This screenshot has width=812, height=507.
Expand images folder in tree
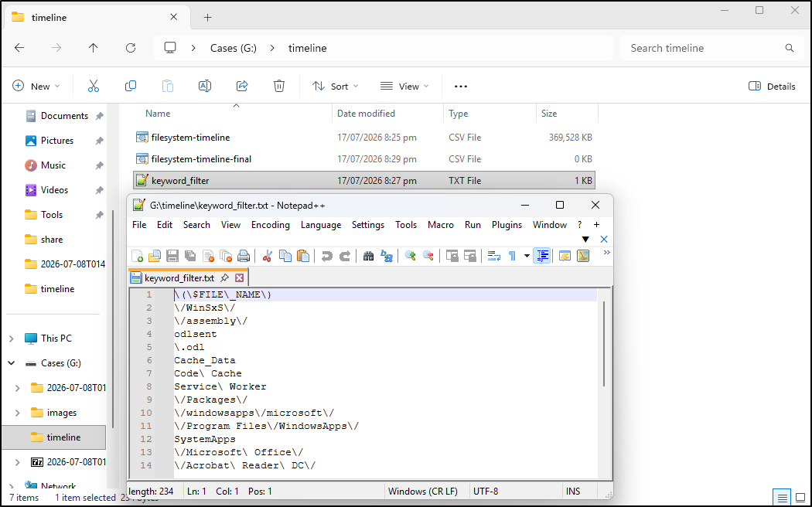pyautogui.click(x=18, y=413)
